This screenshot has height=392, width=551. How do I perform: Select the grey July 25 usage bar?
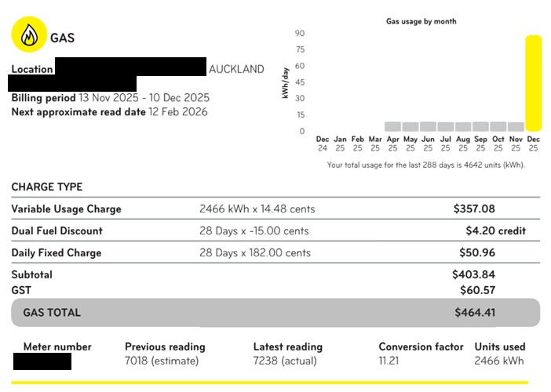coord(445,126)
